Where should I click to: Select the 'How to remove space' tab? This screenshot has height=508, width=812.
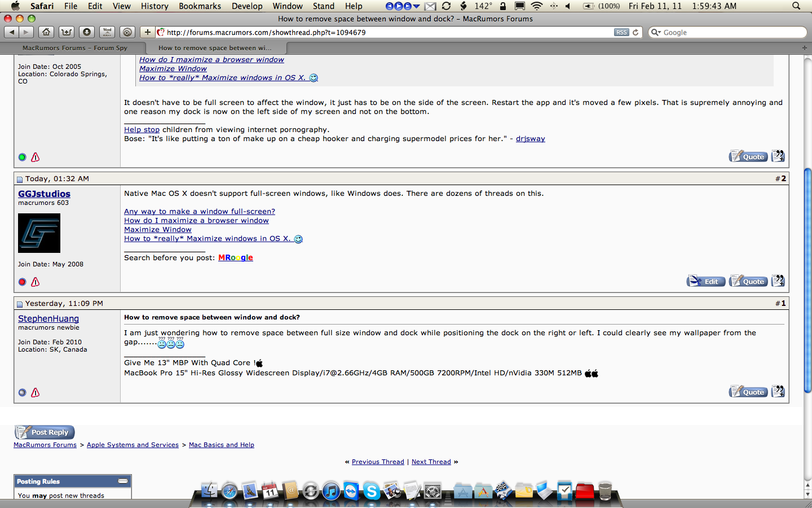click(x=215, y=48)
